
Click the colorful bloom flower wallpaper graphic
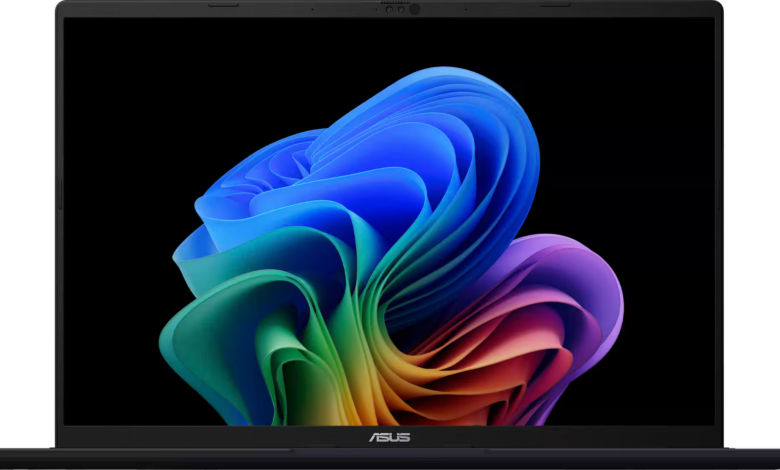tap(391, 246)
